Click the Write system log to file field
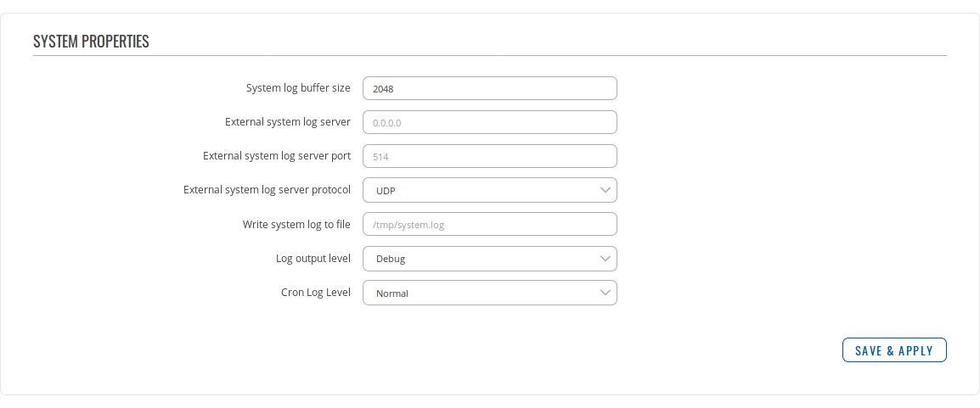This screenshot has width=980, height=408. [x=489, y=224]
